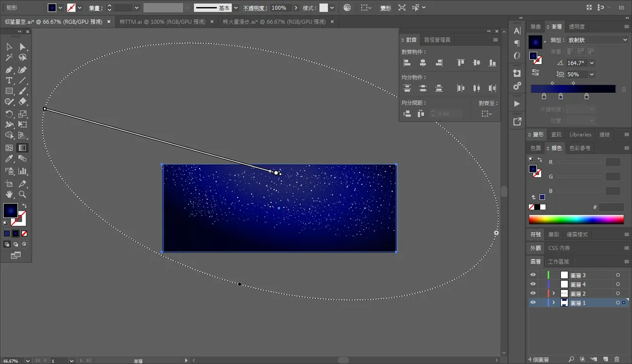Image resolution: width=632 pixels, height=364 pixels.
Task: Hide 圖層 2 with its eye icon
Action: [533, 293]
